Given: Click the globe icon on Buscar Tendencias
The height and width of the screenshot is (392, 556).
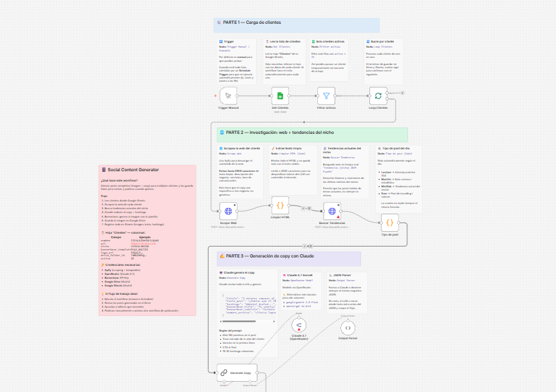Looking at the screenshot, I should coord(332,210).
